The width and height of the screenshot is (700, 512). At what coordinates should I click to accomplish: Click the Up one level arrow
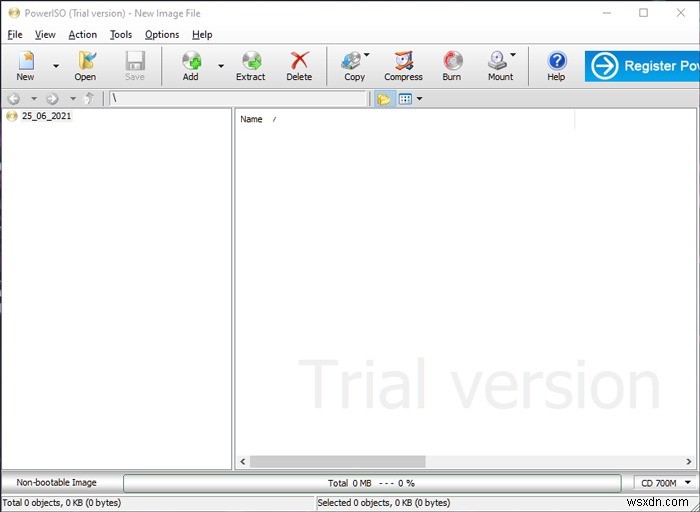pos(89,98)
